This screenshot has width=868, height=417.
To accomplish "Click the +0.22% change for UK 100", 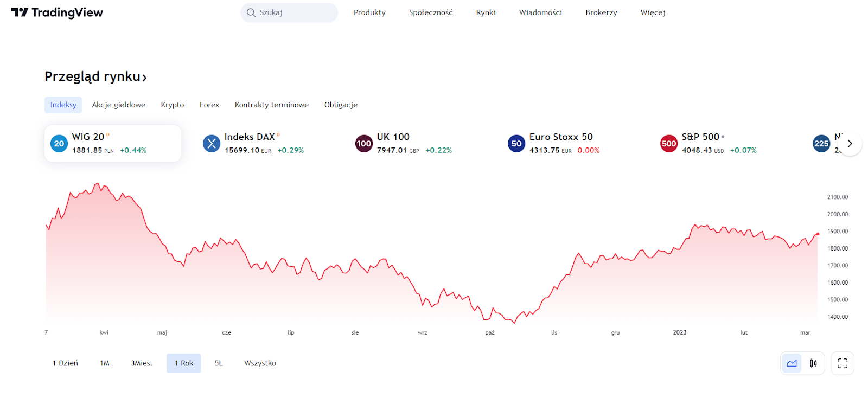I will click(x=439, y=150).
